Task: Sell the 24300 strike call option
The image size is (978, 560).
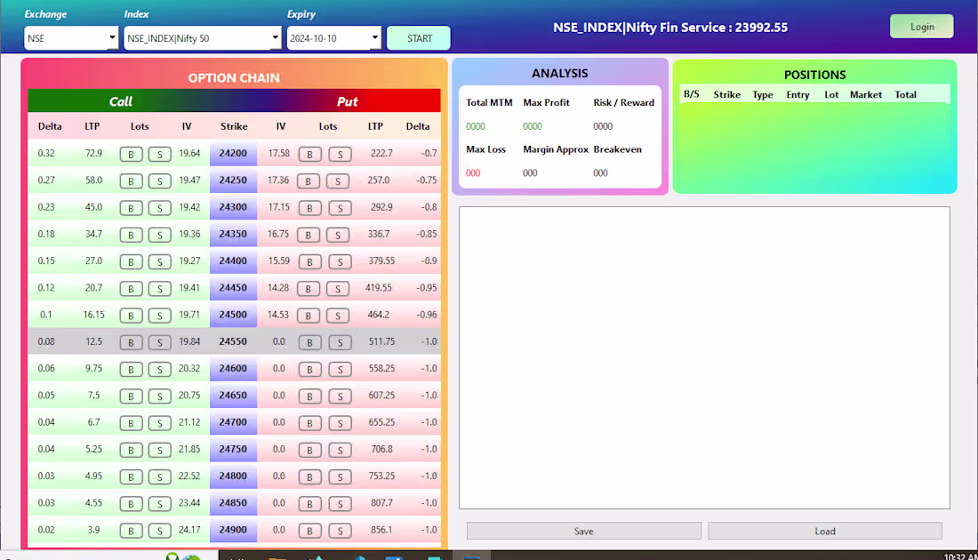Action: (160, 207)
